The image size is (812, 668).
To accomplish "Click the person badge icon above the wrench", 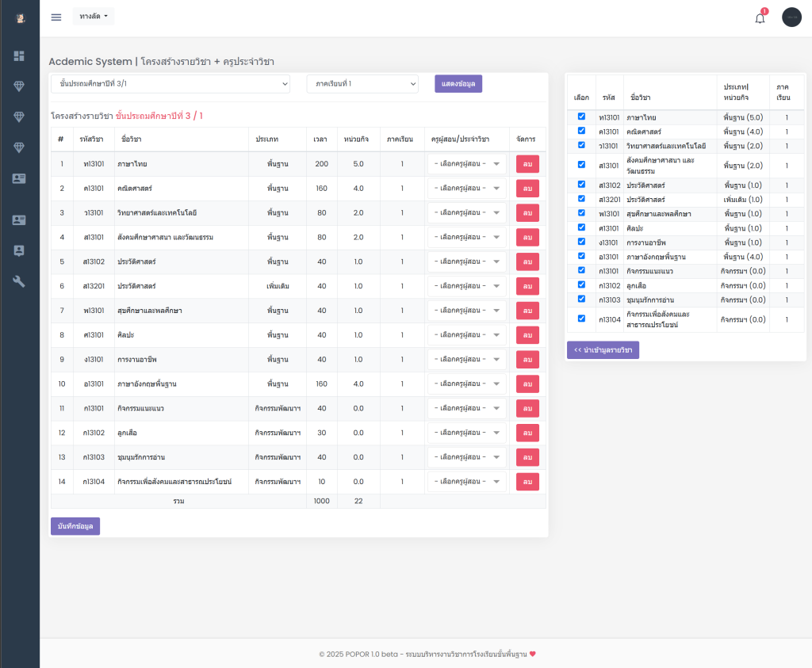I will pyautogui.click(x=19, y=250).
